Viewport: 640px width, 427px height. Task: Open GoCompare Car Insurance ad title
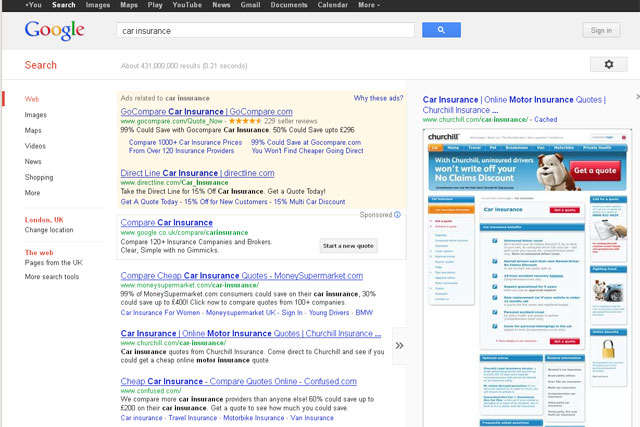(x=207, y=111)
